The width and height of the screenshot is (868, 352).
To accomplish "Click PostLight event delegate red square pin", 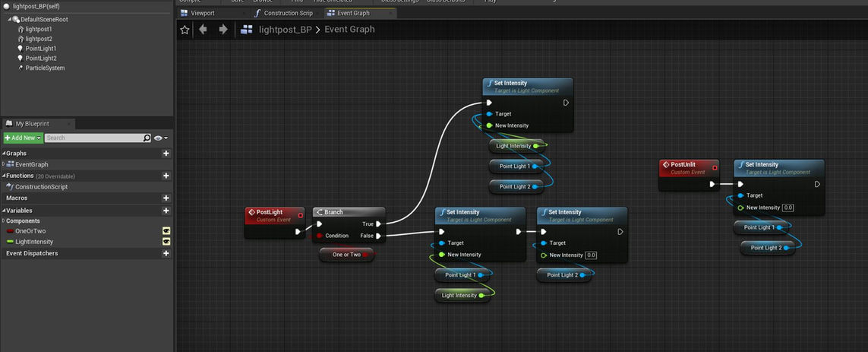I will point(301,215).
